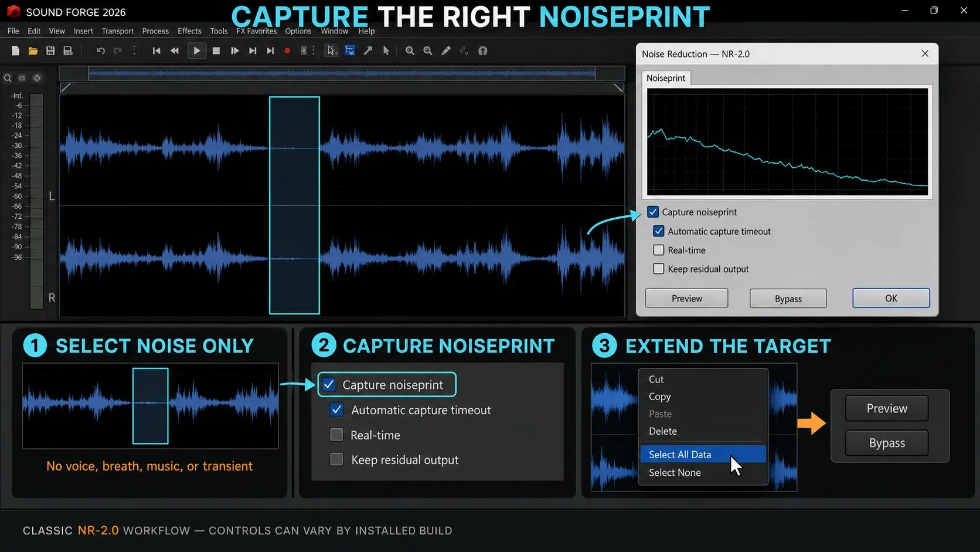Click the highlighted selection in the main waveform
Image resolution: width=980 pixels, height=552 pixels.
point(294,205)
